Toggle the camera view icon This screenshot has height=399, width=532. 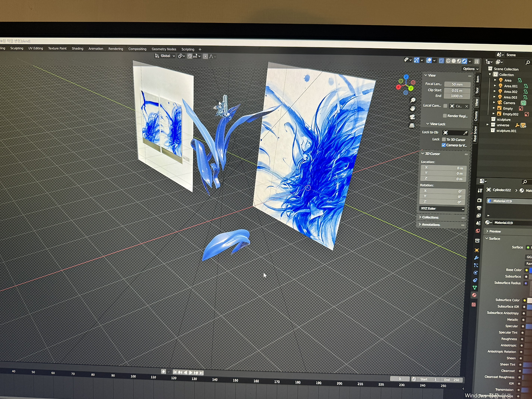click(412, 117)
